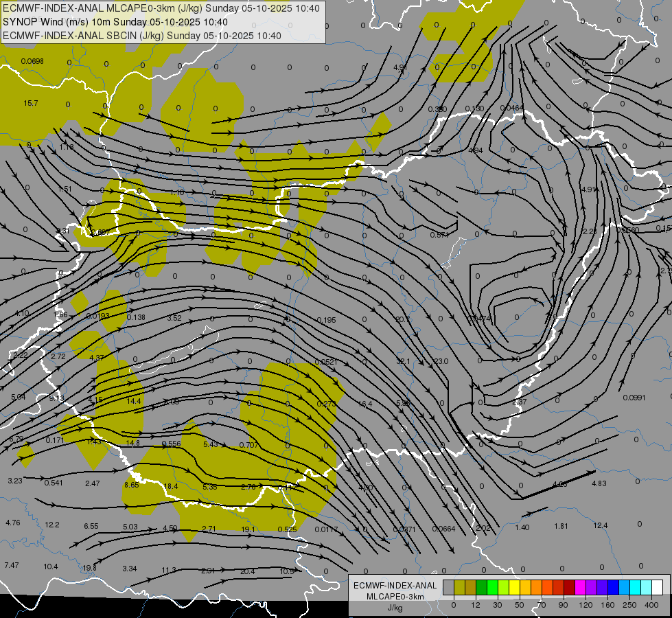
Task: Click the 4.94 grid value
Action: [x=476, y=150]
